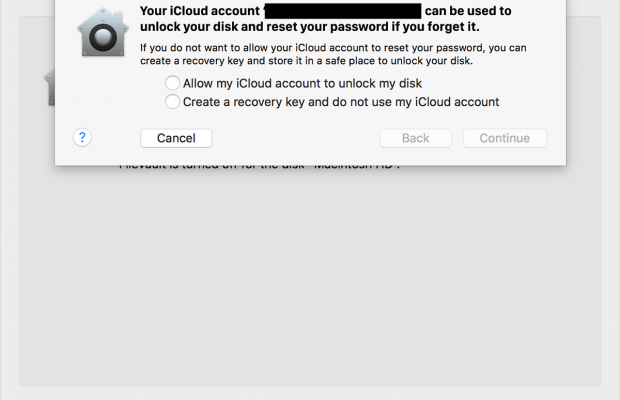Proceed by clicking Continue
This screenshot has height=400, width=620.
coord(504,138)
